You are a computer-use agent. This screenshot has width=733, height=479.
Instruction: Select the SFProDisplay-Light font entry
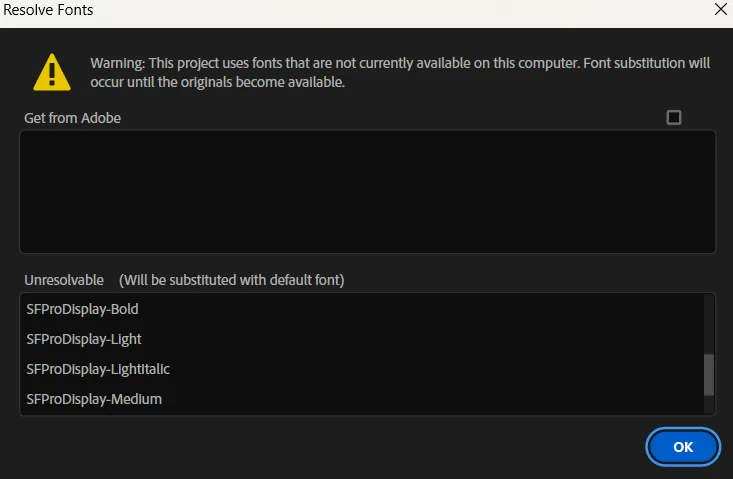(x=84, y=339)
